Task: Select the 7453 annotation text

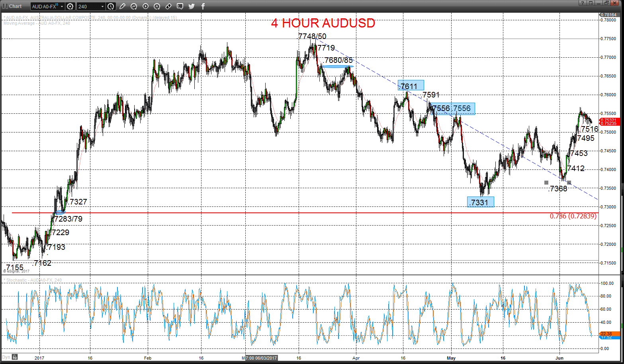Action: (579, 153)
